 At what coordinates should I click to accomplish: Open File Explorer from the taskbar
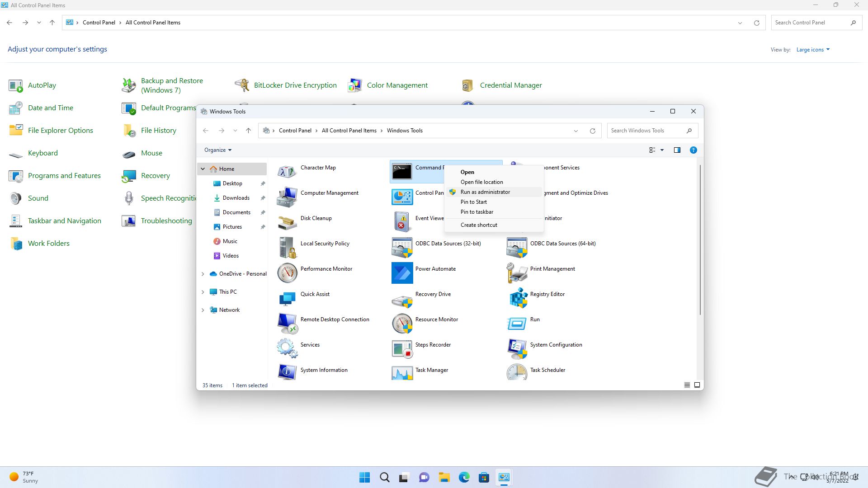(444, 478)
